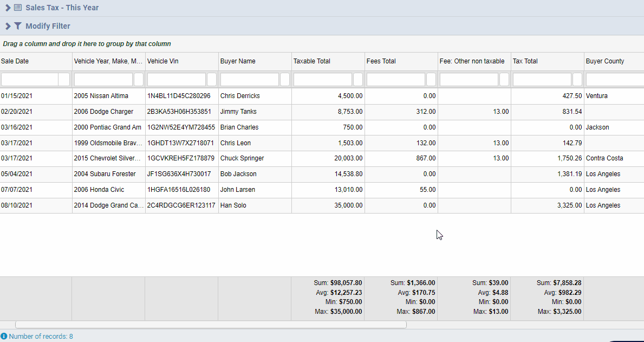644x342 pixels.
Task: Expand the Sales Tax - This Year panel
Action: [8, 8]
